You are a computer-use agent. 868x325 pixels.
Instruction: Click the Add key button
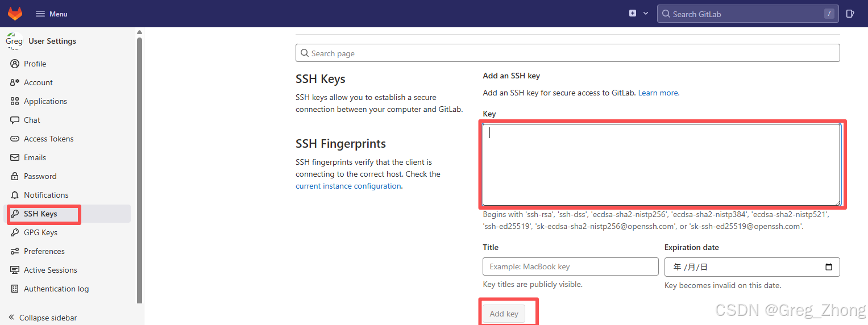click(x=504, y=314)
